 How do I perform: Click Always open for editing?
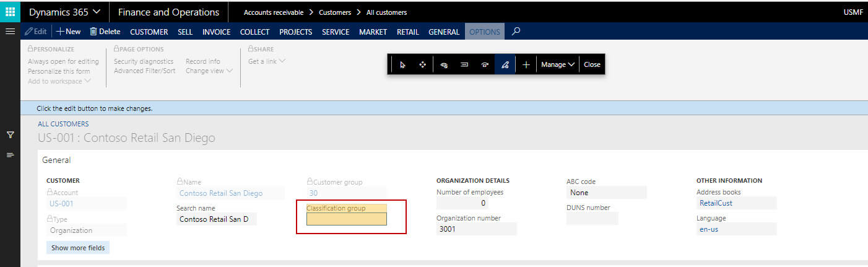[x=63, y=61]
